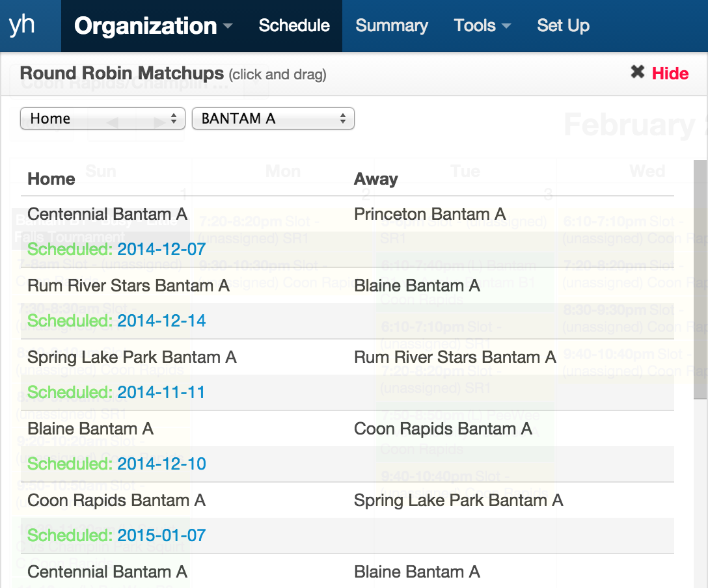Click the yh logo icon
This screenshot has height=588, width=708.
point(22,25)
